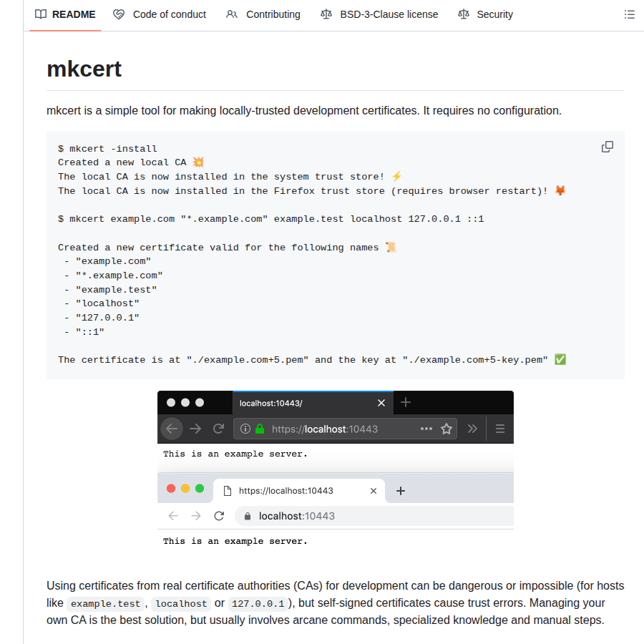Click the mkcert heading title
The height and width of the screenshot is (644, 644).
84,69
